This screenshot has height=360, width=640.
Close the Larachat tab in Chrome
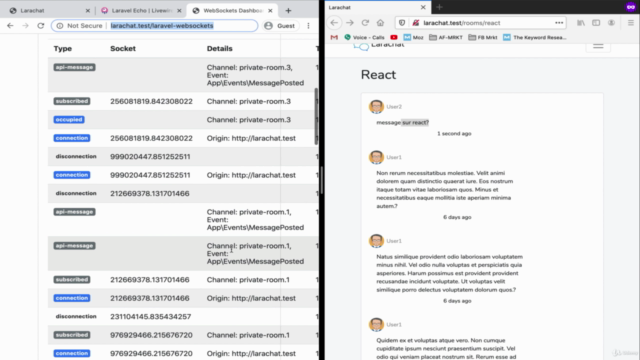coord(87,11)
